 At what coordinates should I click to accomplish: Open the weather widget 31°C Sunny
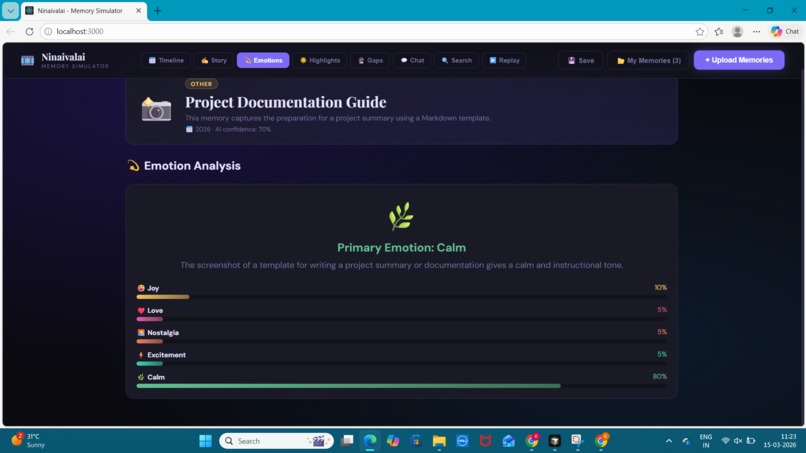29,441
